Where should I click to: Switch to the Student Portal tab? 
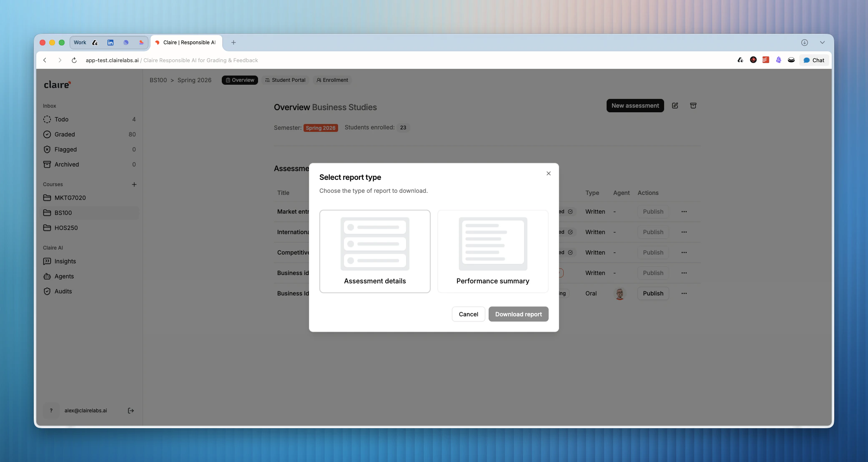coord(286,80)
